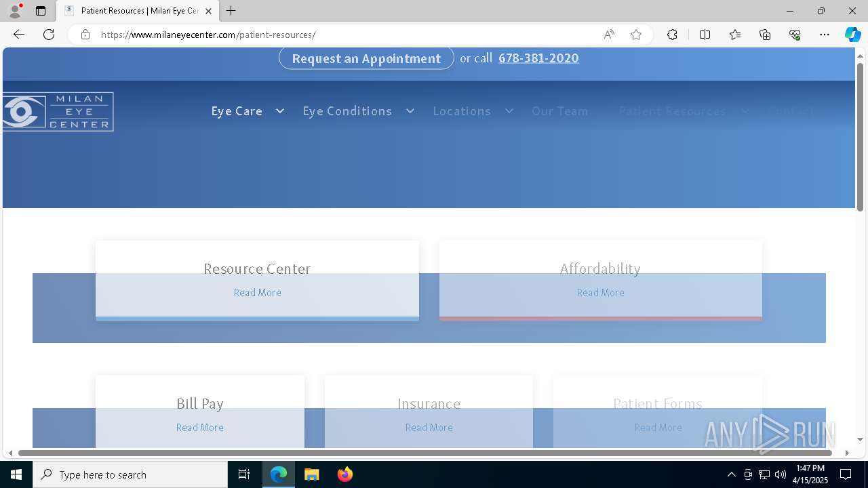Viewport: 868px width, 488px height.
Task: Open File Explorer from taskbar
Action: click(x=312, y=474)
